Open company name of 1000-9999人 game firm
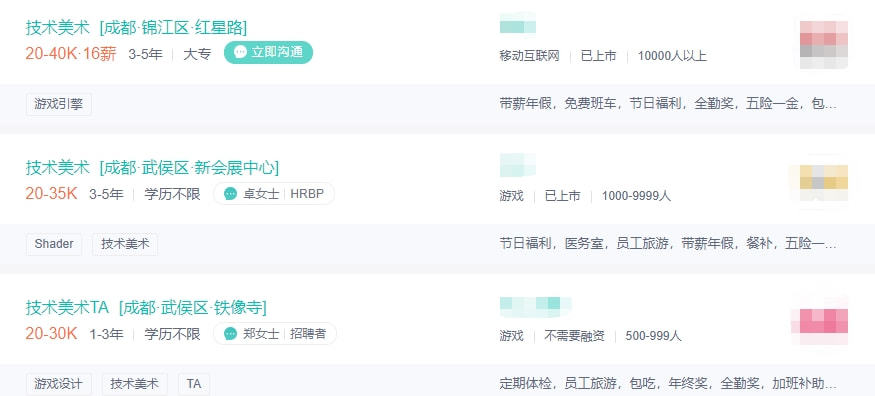Viewport: 875px width, 396px height. point(518,165)
